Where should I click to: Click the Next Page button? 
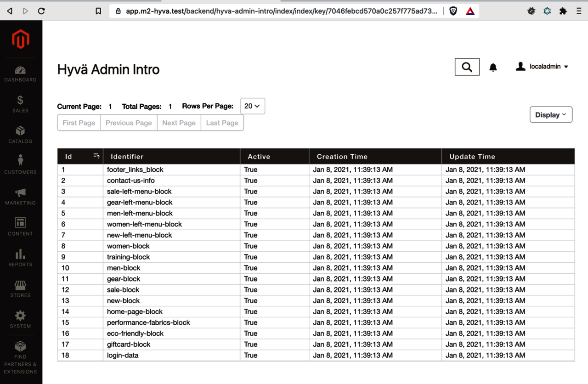coord(179,123)
